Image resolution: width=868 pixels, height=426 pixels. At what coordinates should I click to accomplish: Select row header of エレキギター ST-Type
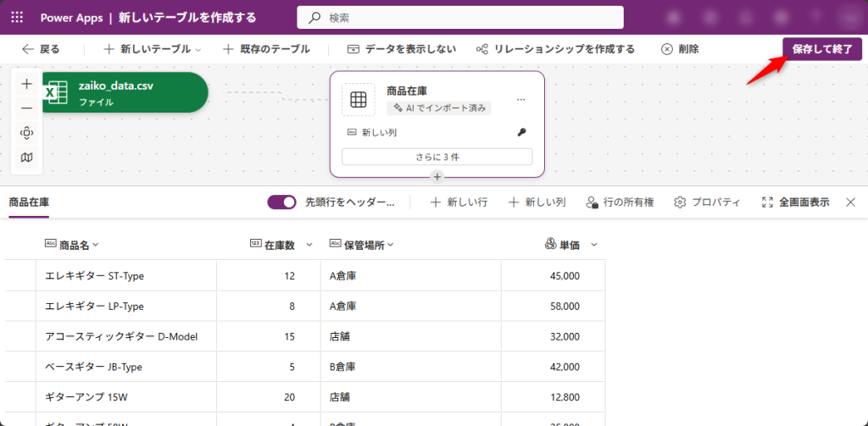click(20, 275)
